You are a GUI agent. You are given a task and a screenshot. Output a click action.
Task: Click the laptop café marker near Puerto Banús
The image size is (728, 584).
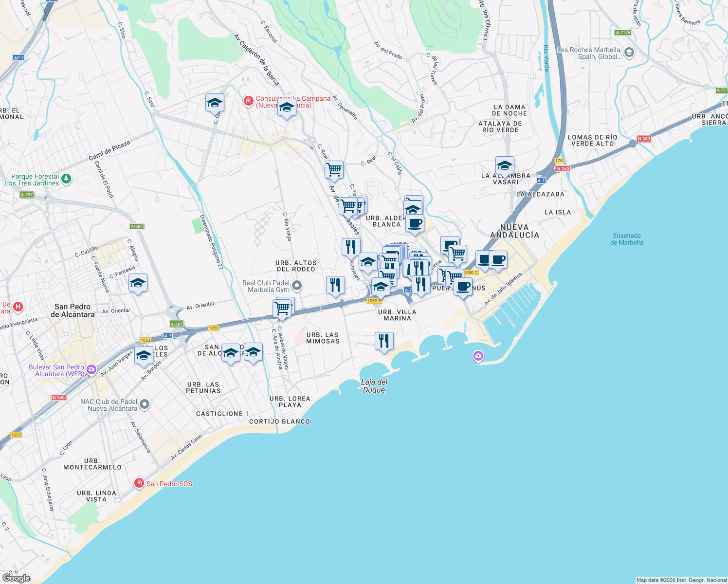483,260
